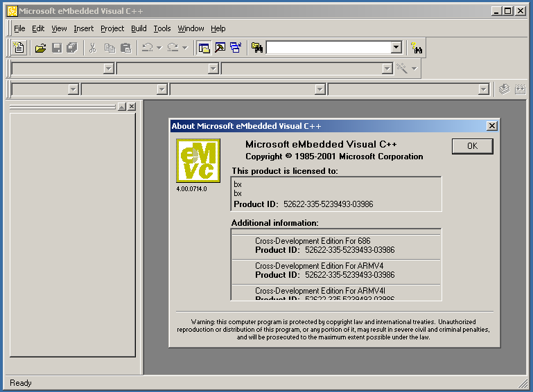The image size is (533, 392).
Task: Open the WizardBar actions dropdown arrow
Action: click(x=414, y=69)
